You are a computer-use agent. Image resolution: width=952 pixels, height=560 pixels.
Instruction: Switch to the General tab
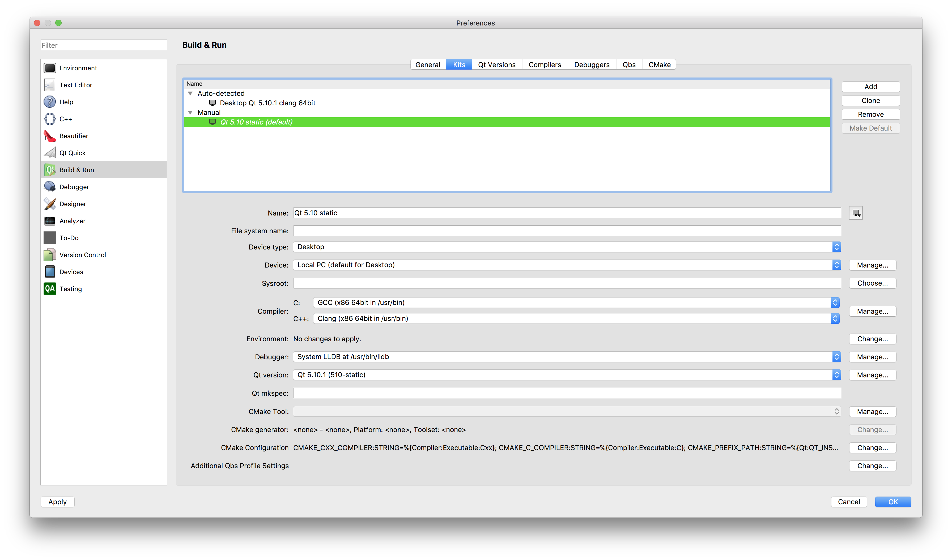428,64
